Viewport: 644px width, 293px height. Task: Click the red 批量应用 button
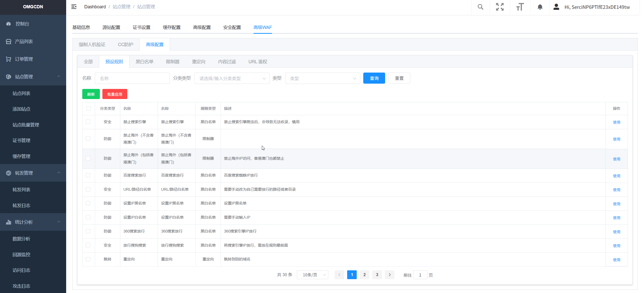(x=114, y=94)
